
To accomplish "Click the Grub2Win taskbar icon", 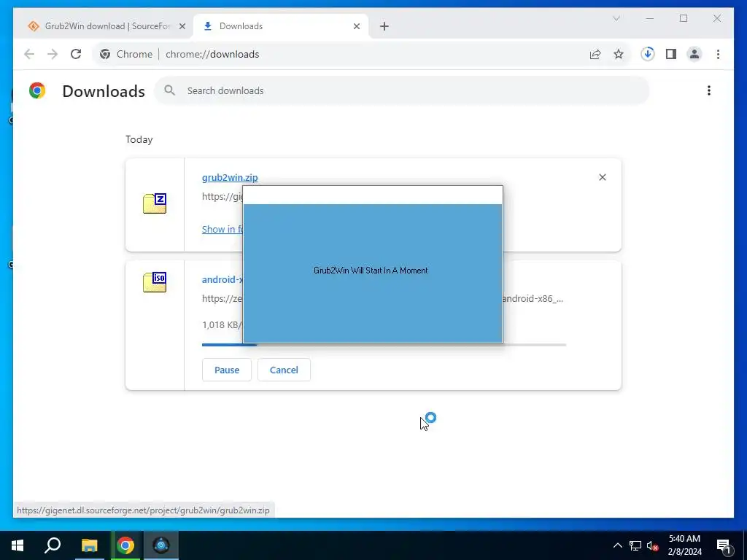I will (x=161, y=545).
